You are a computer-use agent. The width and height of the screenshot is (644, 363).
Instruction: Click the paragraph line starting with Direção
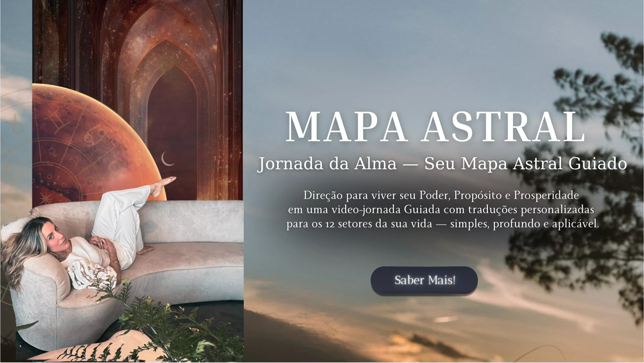(x=441, y=195)
